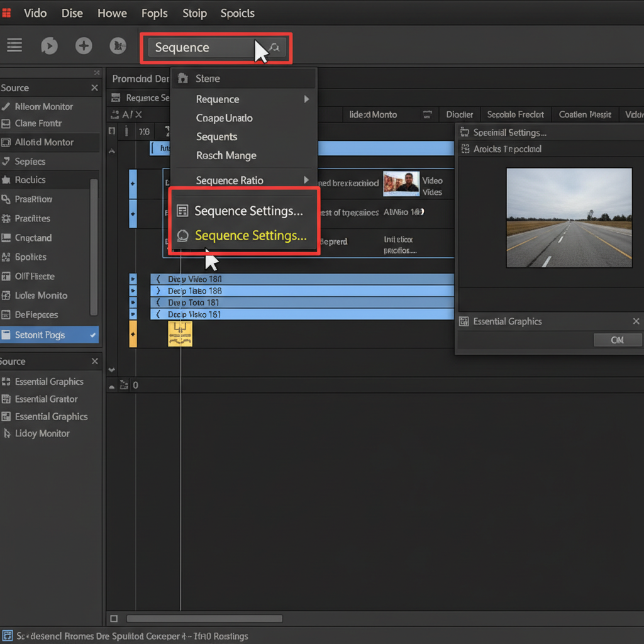
Task: Click the icon beside Allotid Montor
Action: coord(6,143)
